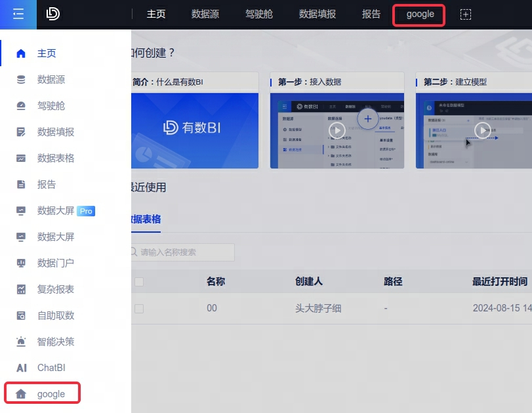Toggle the select-all checkbox in the table header
The width and height of the screenshot is (532, 413).
[x=139, y=282]
